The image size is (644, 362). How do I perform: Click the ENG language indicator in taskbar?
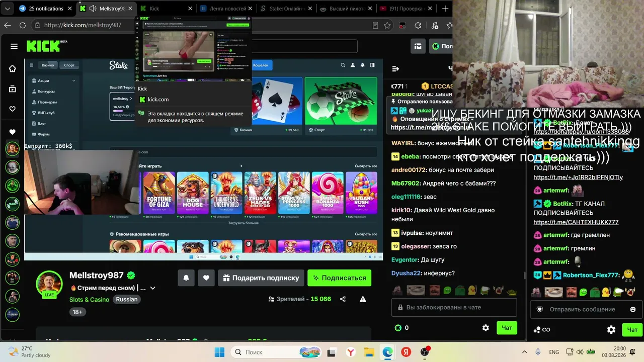(x=554, y=352)
